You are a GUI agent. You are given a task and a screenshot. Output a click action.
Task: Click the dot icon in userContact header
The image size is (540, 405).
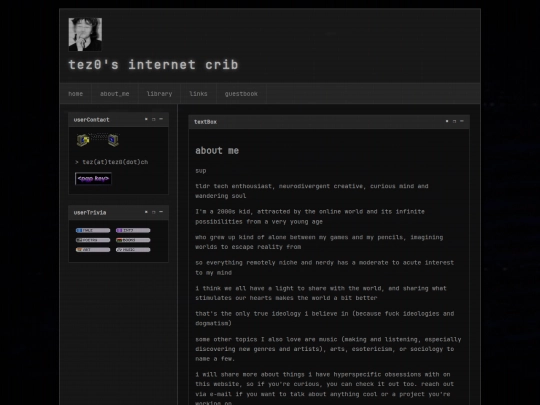(x=146, y=119)
